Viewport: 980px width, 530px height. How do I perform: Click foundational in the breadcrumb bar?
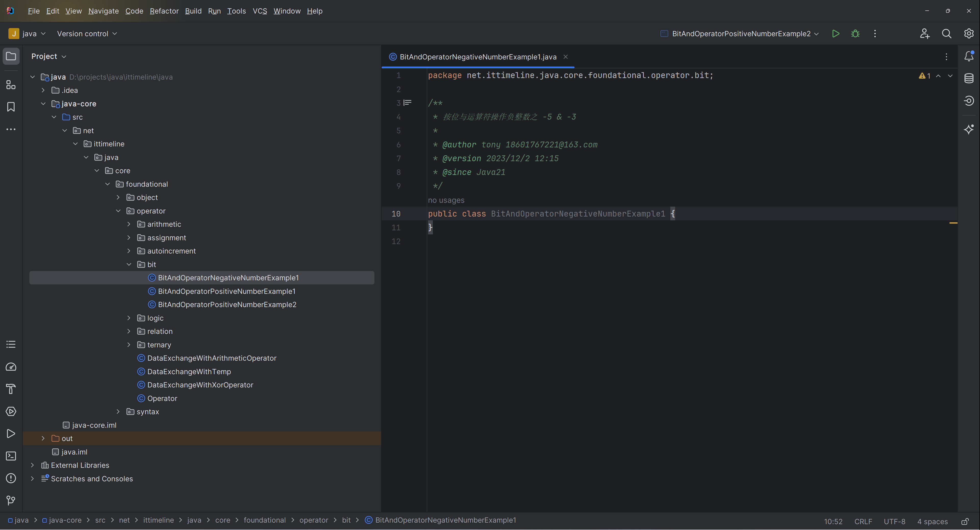pyautogui.click(x=265, y=520)
